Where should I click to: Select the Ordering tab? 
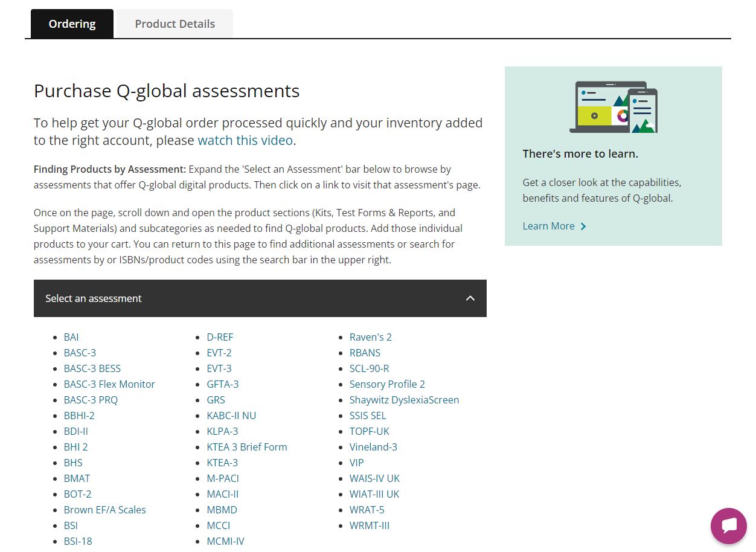(72, 24)
